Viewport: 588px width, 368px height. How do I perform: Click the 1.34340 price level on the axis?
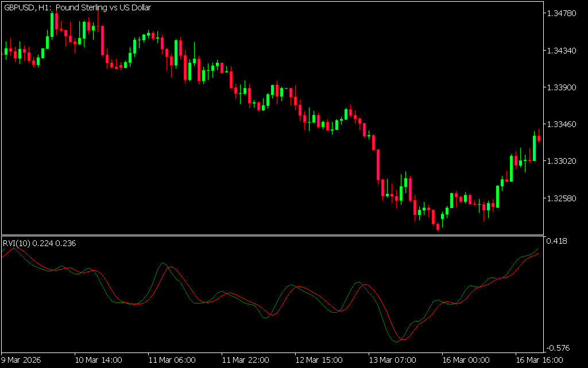coord(562,51)
